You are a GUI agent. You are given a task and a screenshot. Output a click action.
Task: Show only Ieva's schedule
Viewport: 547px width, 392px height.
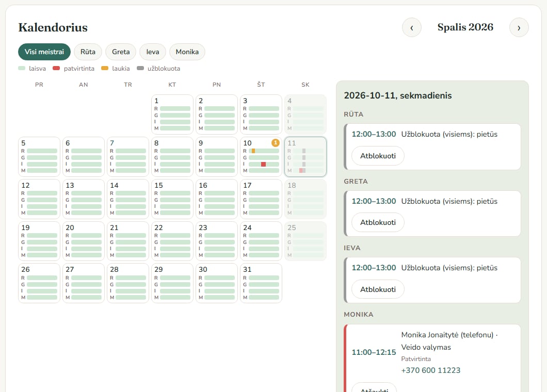click(153, 52)
